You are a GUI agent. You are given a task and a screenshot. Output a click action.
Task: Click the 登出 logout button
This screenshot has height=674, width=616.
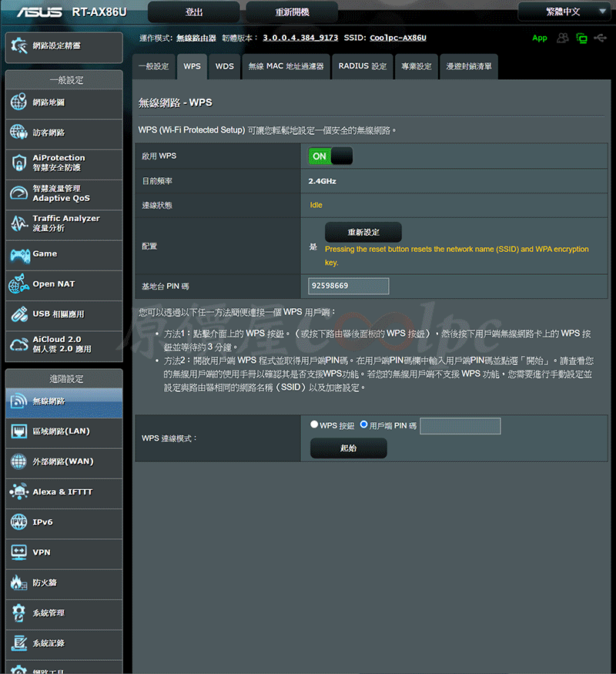[194, 12]
